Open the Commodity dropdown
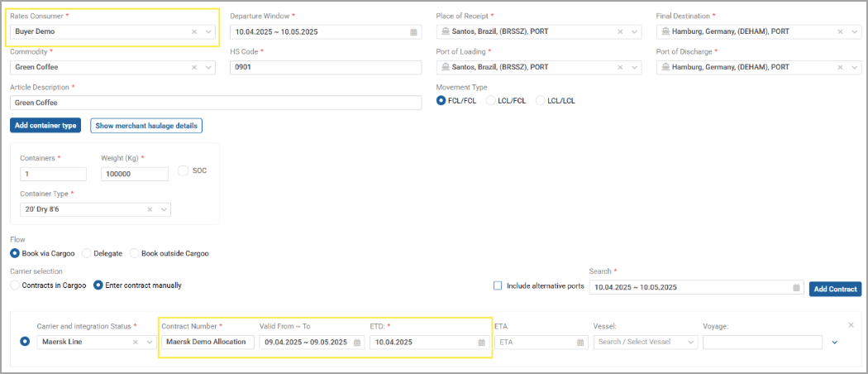 coord(208,67)
